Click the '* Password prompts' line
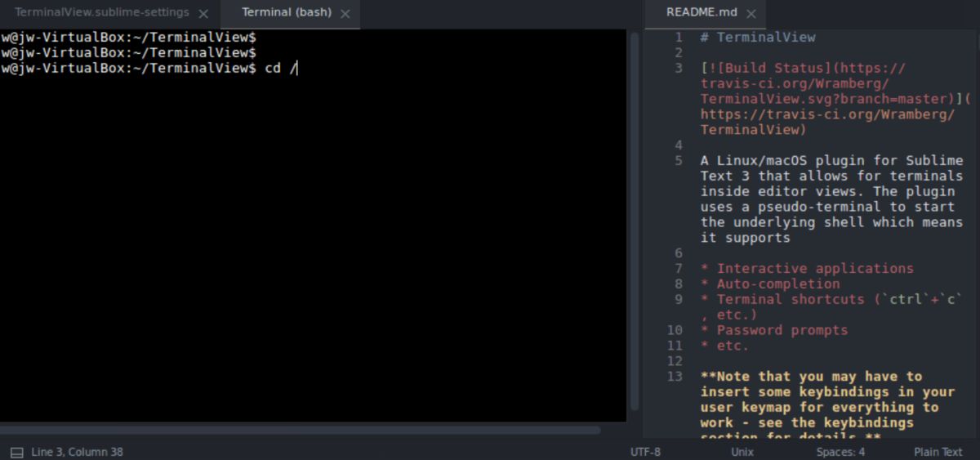The height and width of the screenshot is (460, 980). pos(774,330)
